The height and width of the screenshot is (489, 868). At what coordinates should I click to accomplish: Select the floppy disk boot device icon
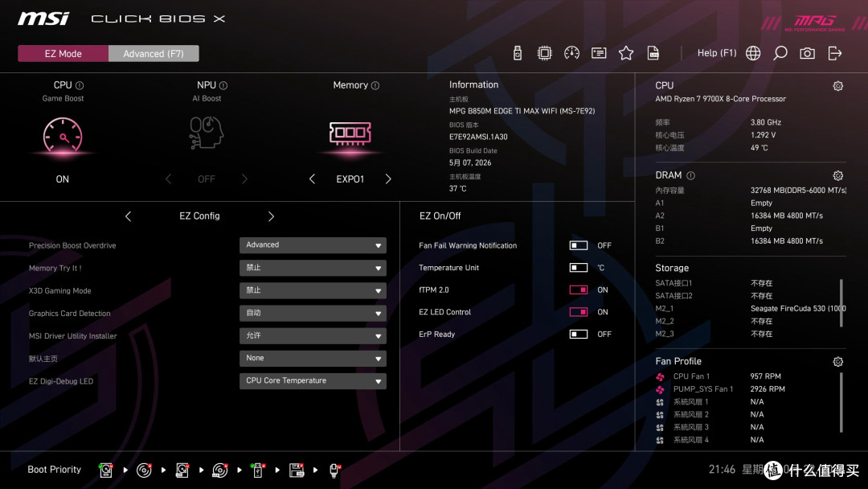tap(297, 471)
